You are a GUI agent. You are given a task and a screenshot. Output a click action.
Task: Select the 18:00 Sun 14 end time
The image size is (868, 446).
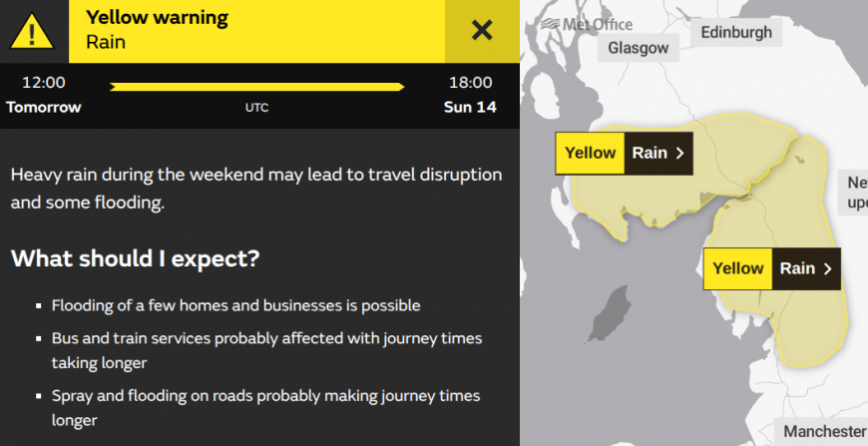tap(470, 95)
